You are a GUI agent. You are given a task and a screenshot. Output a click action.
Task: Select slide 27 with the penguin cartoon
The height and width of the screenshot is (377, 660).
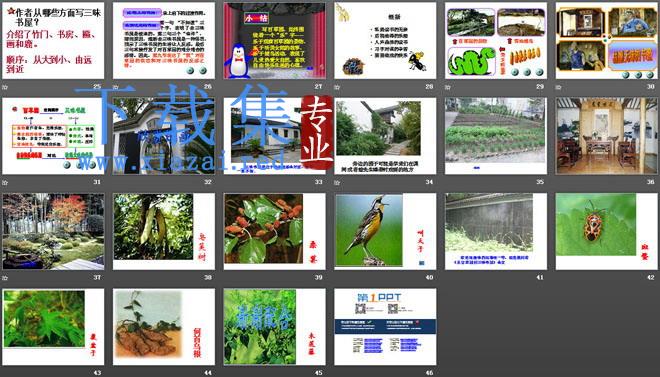pos(274,41)
